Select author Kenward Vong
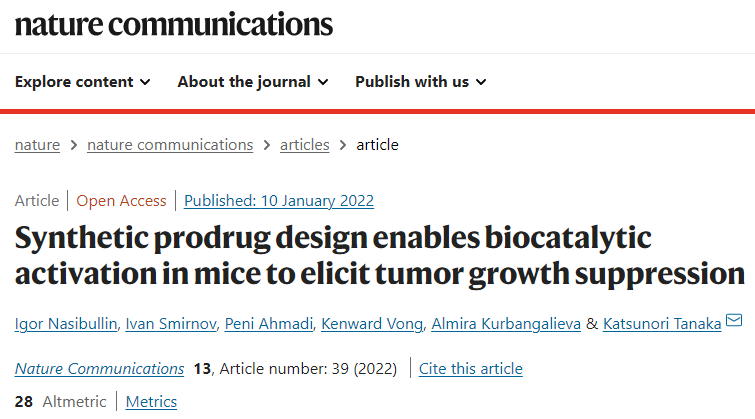Image resolution: width=755 pixels, height=419 pixels. click(372, 324)
